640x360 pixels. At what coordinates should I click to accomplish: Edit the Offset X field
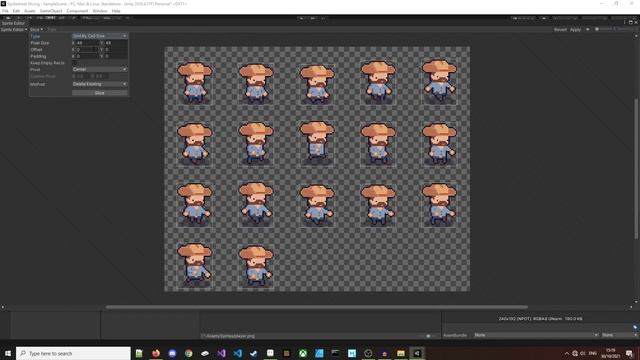pyautogui.click(x=87, y=49)
